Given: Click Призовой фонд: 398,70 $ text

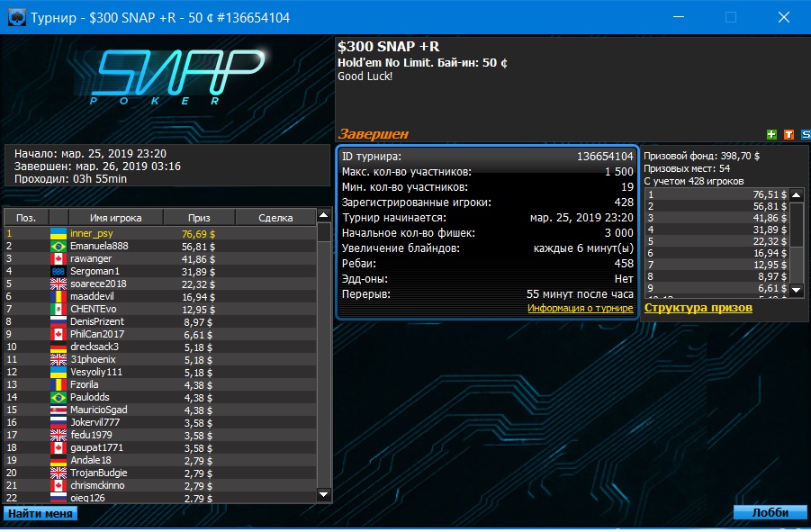Looking at the screenshot, I should (x=701, y=156).
